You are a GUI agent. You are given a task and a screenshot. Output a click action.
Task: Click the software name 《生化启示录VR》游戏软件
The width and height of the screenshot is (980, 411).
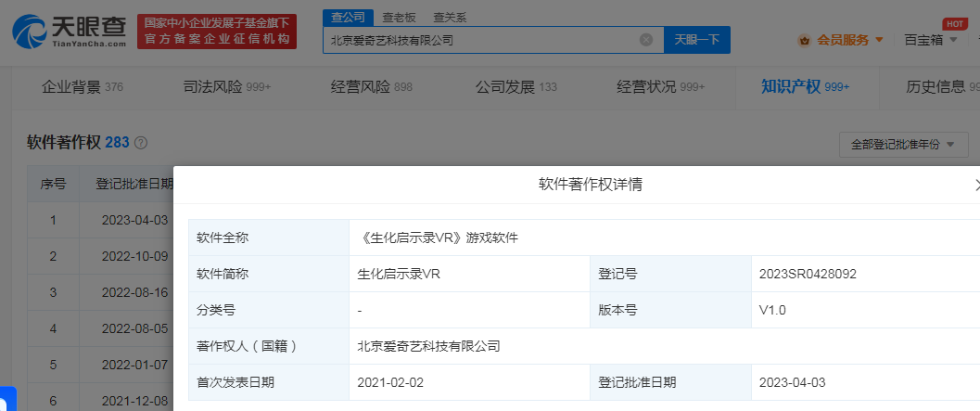pos(440,238)
